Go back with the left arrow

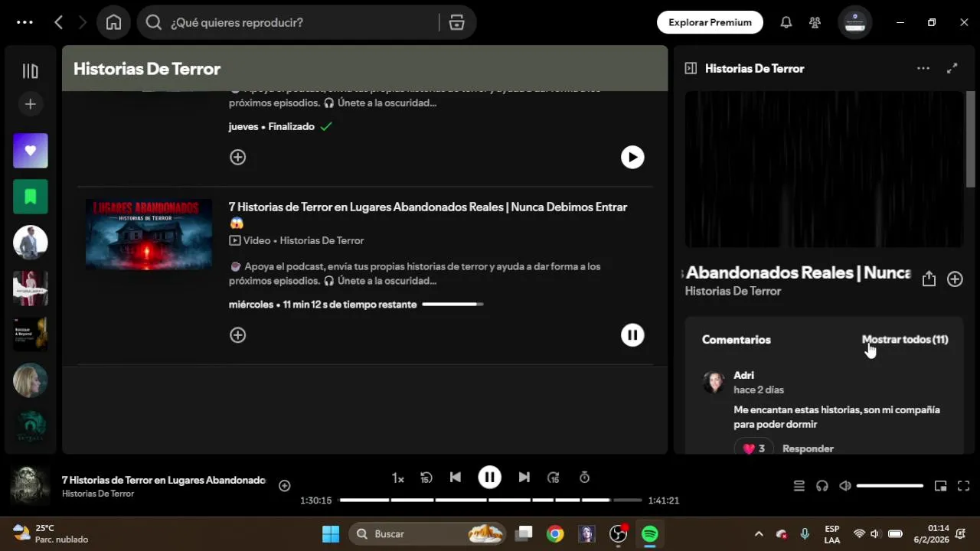click(59, 22)
